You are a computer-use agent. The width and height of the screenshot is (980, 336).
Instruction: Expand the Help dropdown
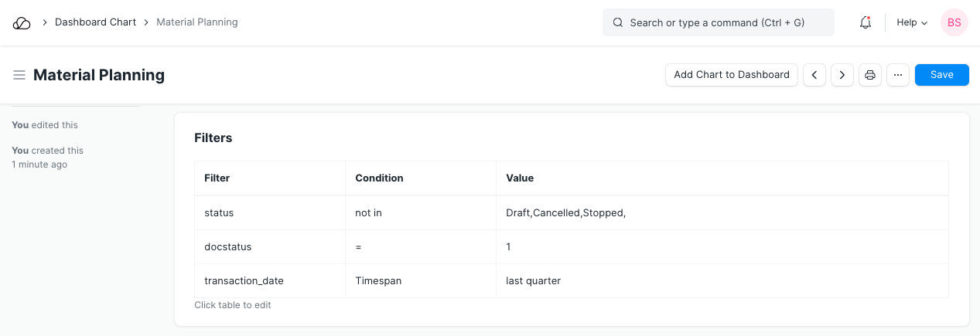point(912,23)
